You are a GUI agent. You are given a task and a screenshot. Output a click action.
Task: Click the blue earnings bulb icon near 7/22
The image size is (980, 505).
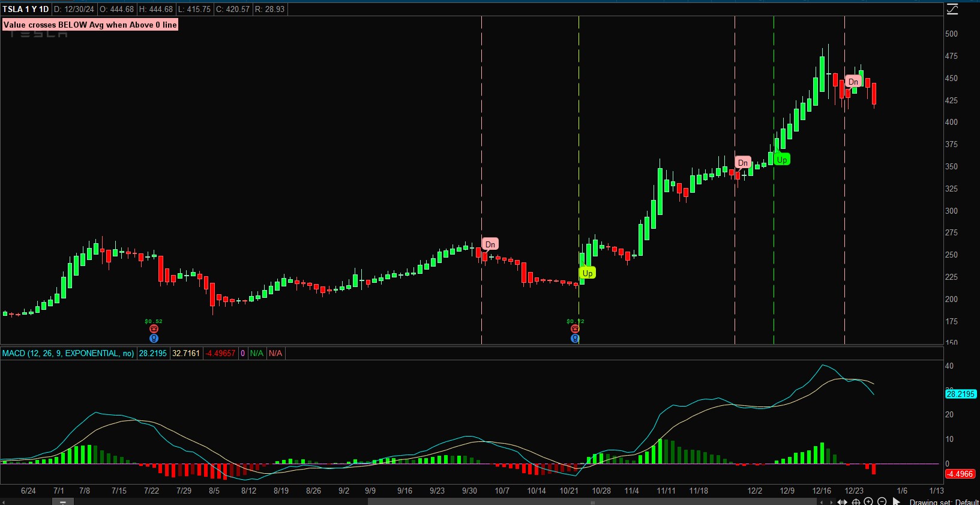154,339
